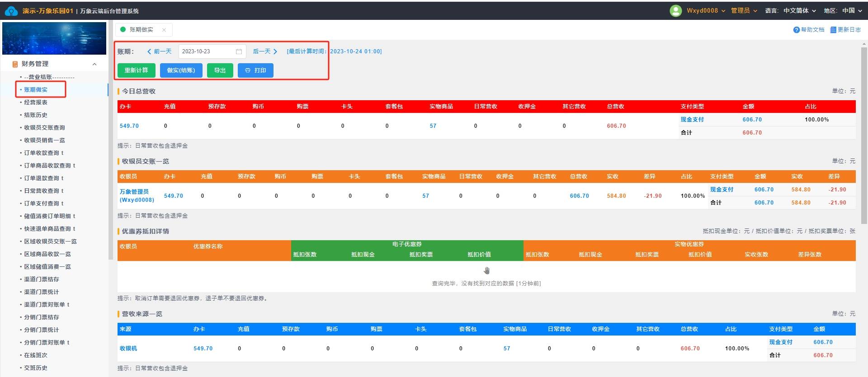
Task: Collapse the 财务管理 sidebar section
Action: point(94,64)
